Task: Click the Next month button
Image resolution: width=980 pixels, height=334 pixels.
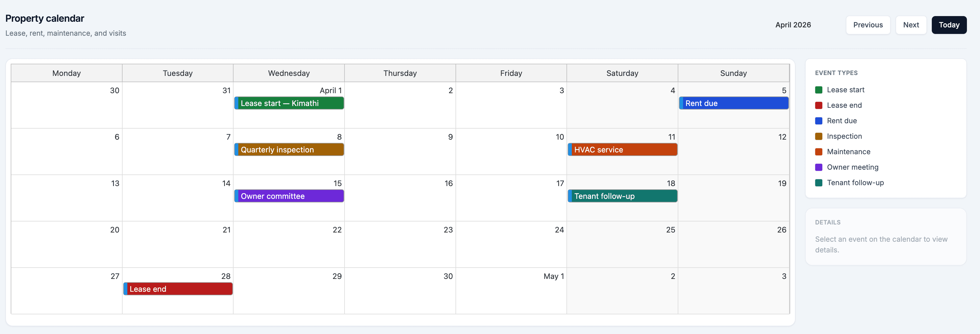Action: pos(911,25)
